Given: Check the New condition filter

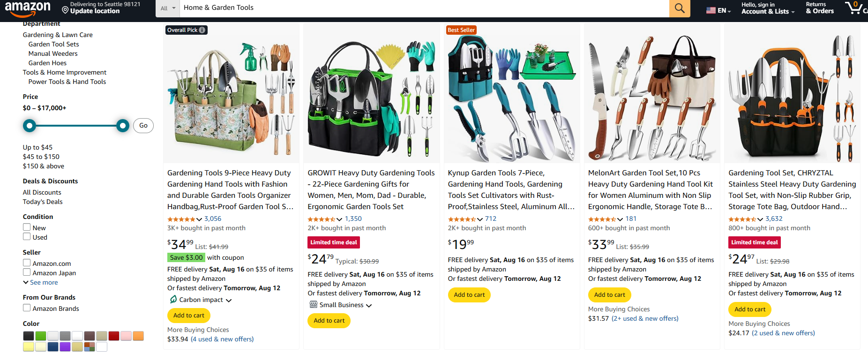Looking at the screenshot, I should point(27,227).
